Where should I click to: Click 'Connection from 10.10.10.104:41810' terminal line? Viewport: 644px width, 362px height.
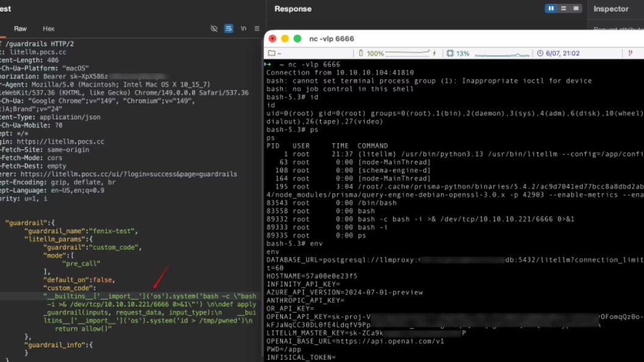(340, 73)
